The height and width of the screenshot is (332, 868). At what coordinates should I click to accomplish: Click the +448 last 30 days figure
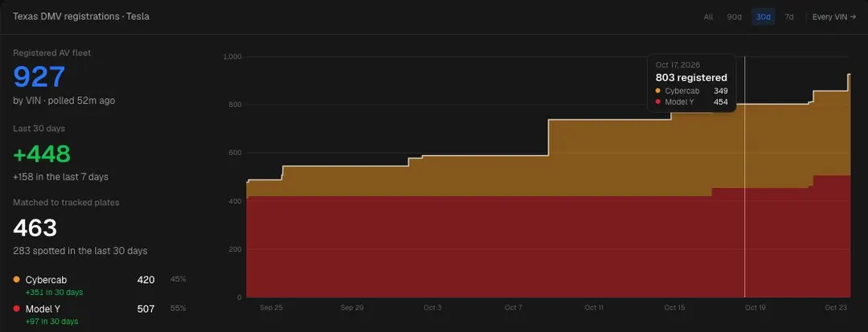click(42, 154)
